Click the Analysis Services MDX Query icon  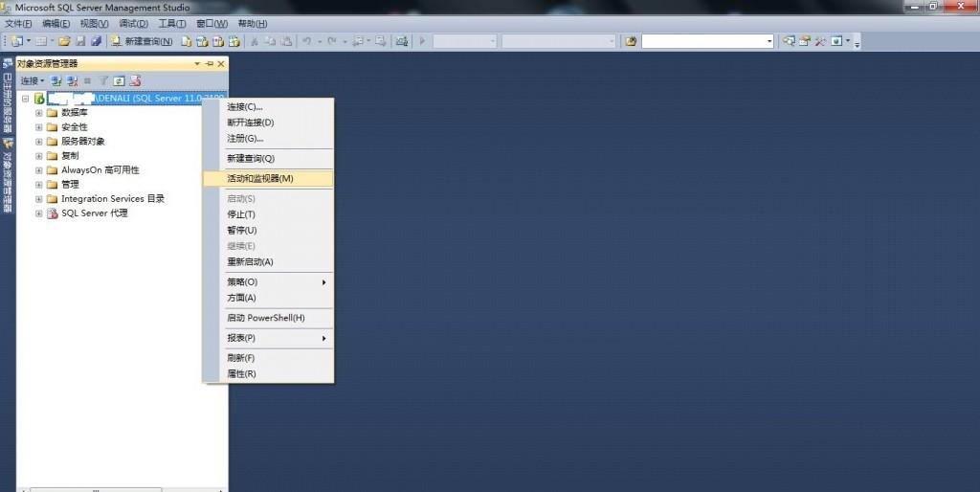click(202, 41)
